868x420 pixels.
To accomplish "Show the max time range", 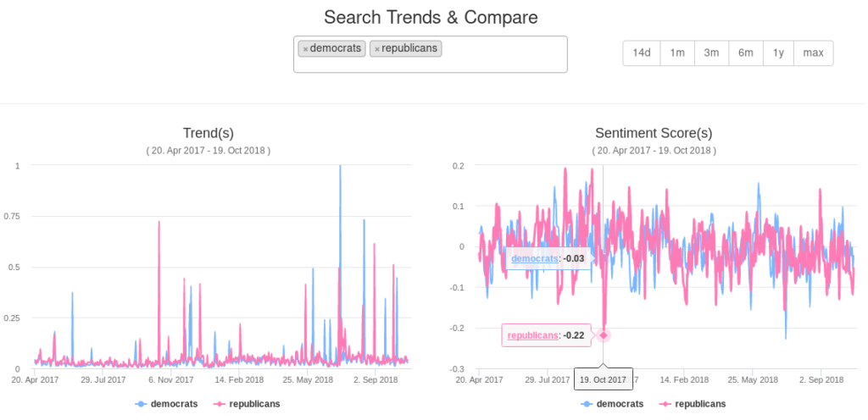I will 814,52.
